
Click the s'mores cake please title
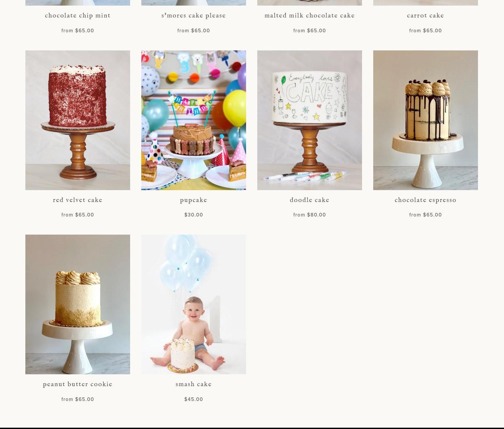pos(194,15)
